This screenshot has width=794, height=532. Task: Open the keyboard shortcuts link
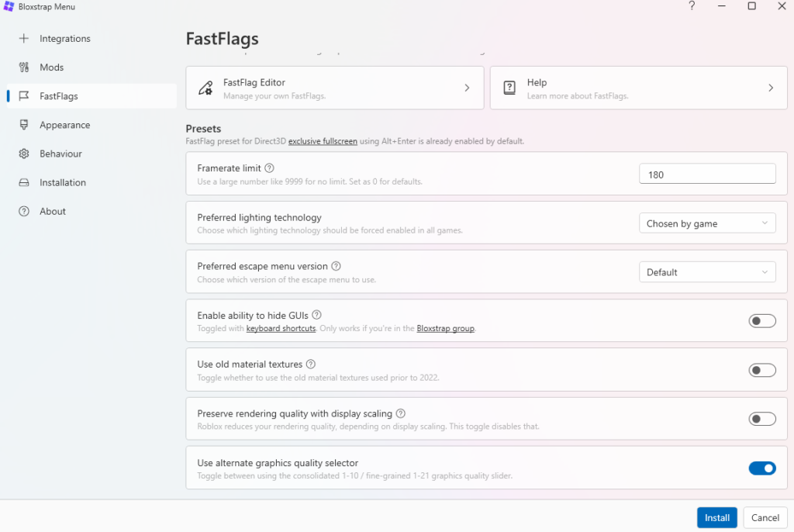click(x=281, y=329)
